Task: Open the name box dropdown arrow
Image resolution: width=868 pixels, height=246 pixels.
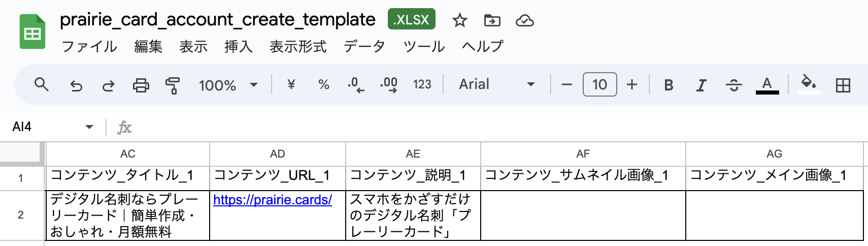Action: click(x=89, y=127)
